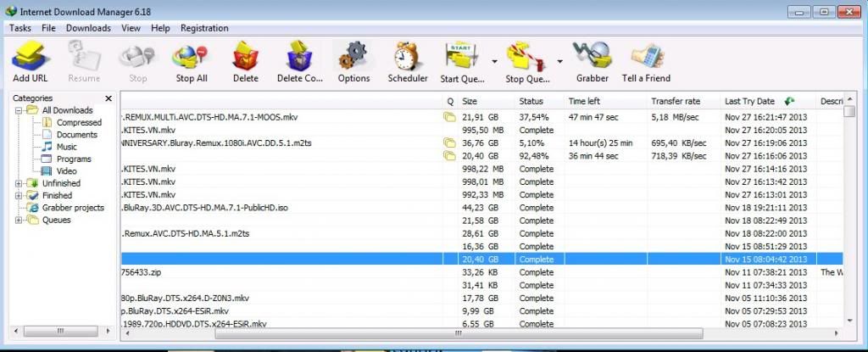The height and width of the screenshot is (352, 868).
Task: Click the 44,23 GB size cell
Action: [x=481, y=208]
